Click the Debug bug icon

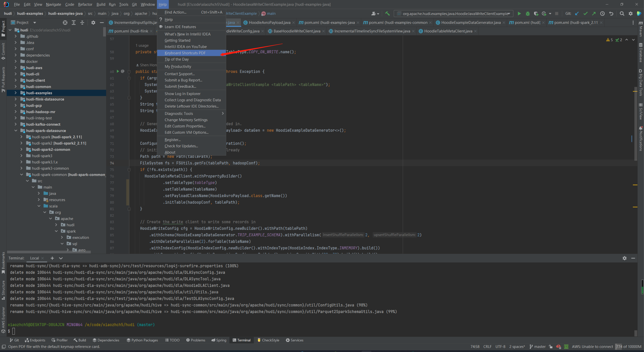pyautogui.click(x=527, y=13)
